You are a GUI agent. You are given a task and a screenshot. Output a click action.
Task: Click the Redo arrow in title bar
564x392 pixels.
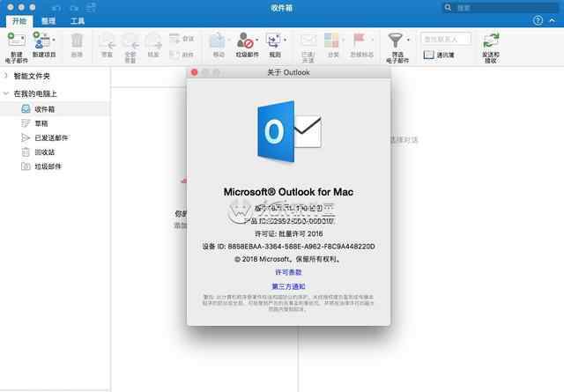click(x=74, y=8)
